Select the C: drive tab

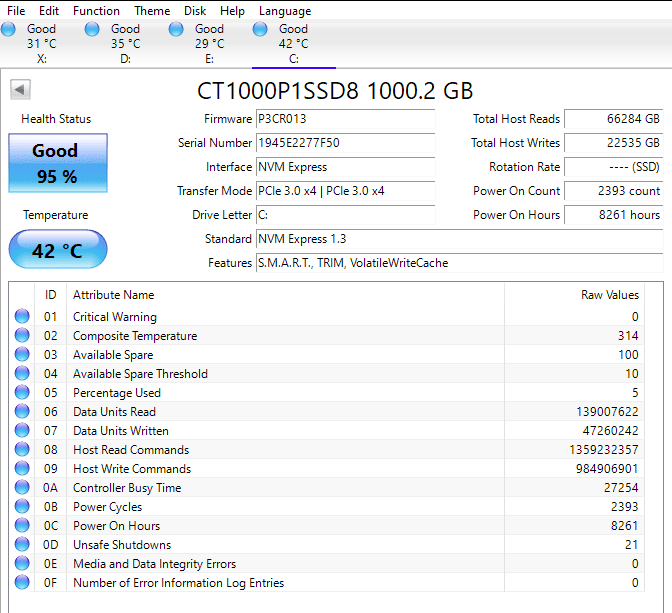coord(294,44)
